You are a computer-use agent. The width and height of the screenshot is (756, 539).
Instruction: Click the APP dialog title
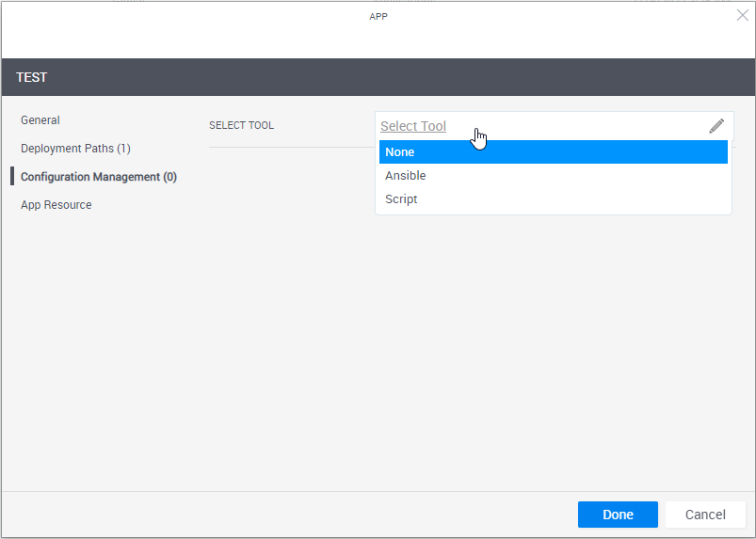[x=378, y=16]
